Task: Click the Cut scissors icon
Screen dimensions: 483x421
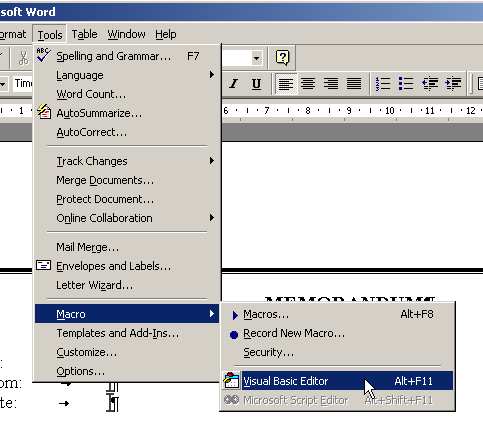Action: click(x=23, y=57)
